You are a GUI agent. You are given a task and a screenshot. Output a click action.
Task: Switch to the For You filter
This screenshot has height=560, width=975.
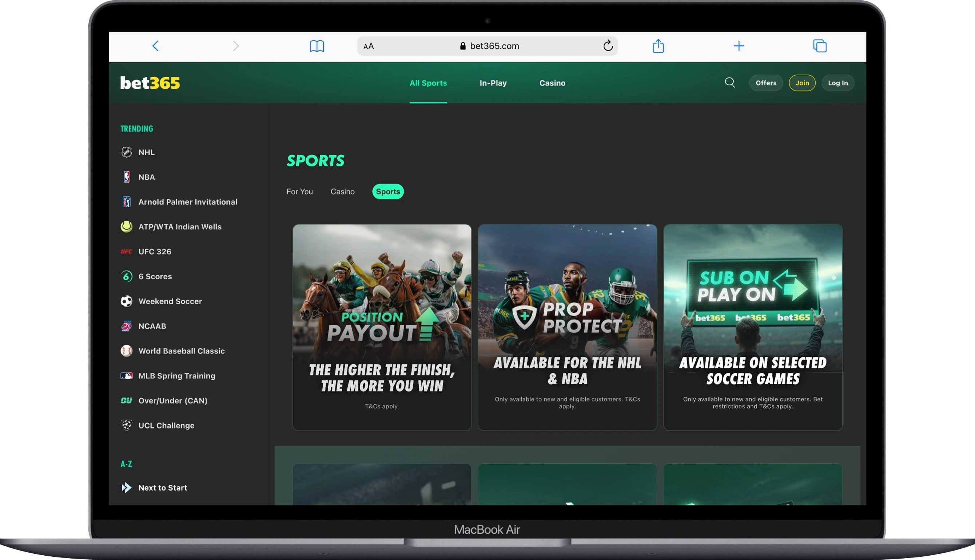coord(300,191)
